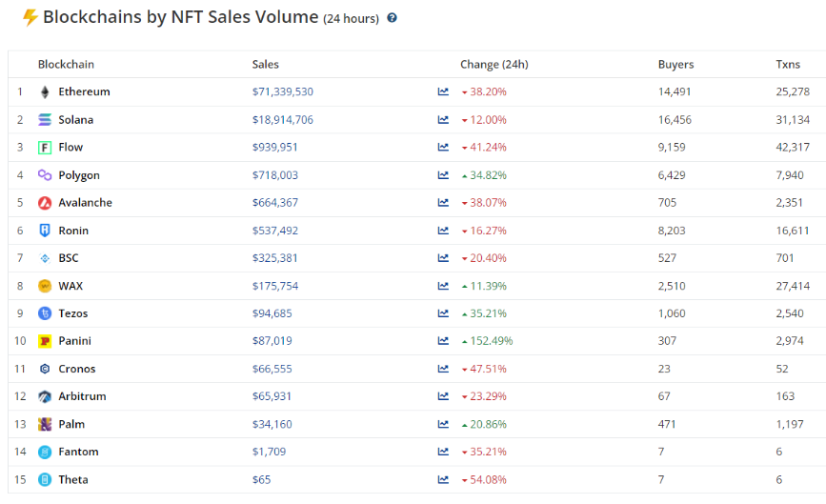The image size is (826, 504).
Task: Open the chart icon in Polygon row
Action: (443, 175)
